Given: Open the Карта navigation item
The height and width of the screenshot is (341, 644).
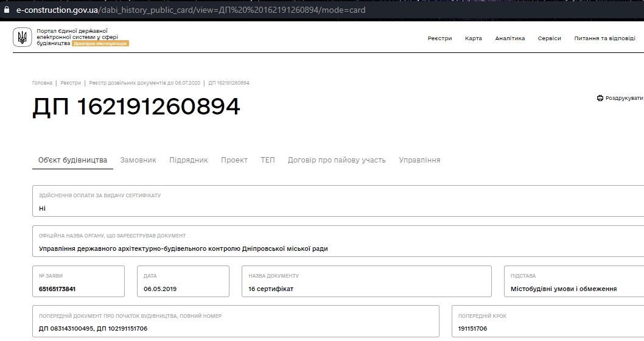Looking at the screenshot, I should (x=473, y=38).
